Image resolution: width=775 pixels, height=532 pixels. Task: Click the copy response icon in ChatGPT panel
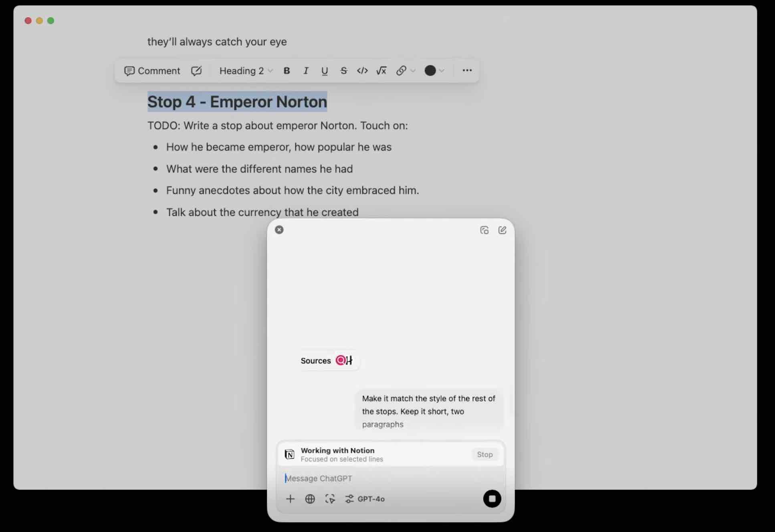[484, 230]
